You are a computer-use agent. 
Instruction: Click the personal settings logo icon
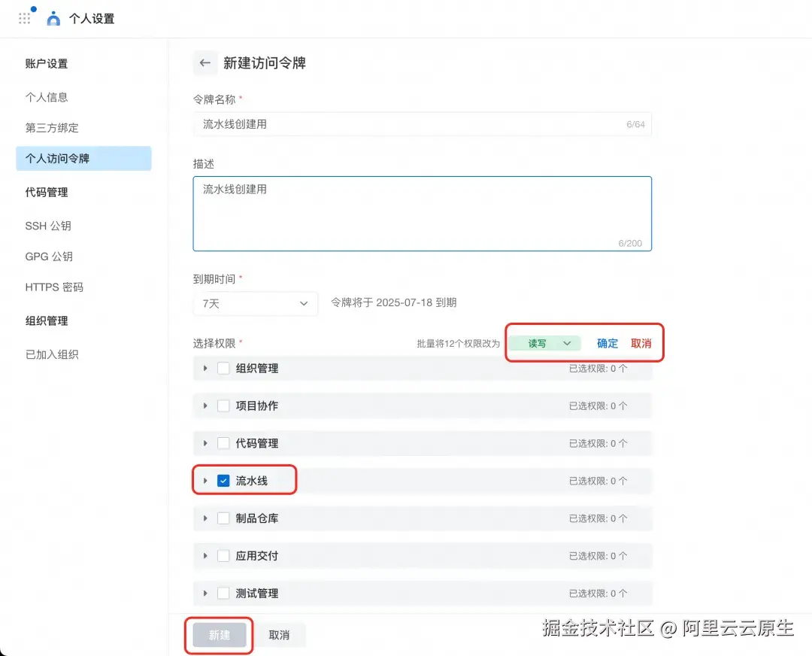(x=53, y=19)
